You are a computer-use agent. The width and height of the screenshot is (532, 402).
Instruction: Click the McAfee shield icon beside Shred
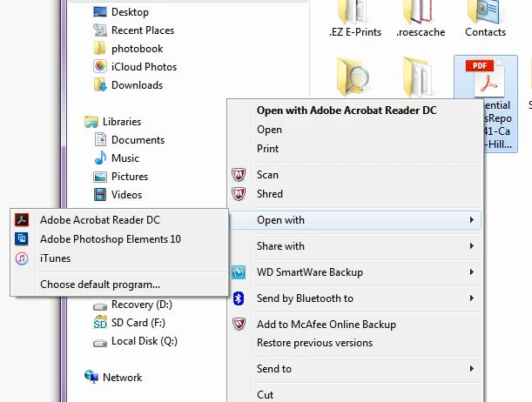point(239,194)
